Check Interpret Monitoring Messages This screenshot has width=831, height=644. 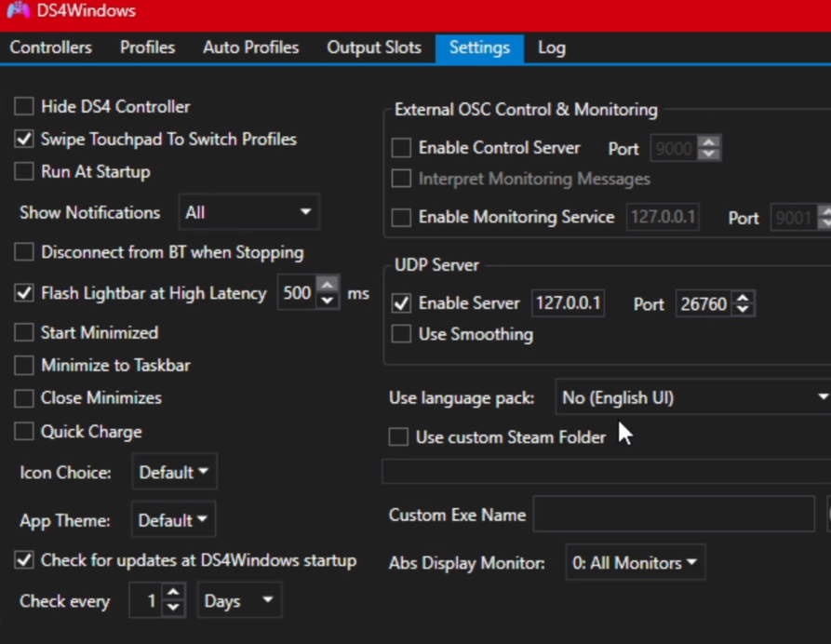[401, 179]
